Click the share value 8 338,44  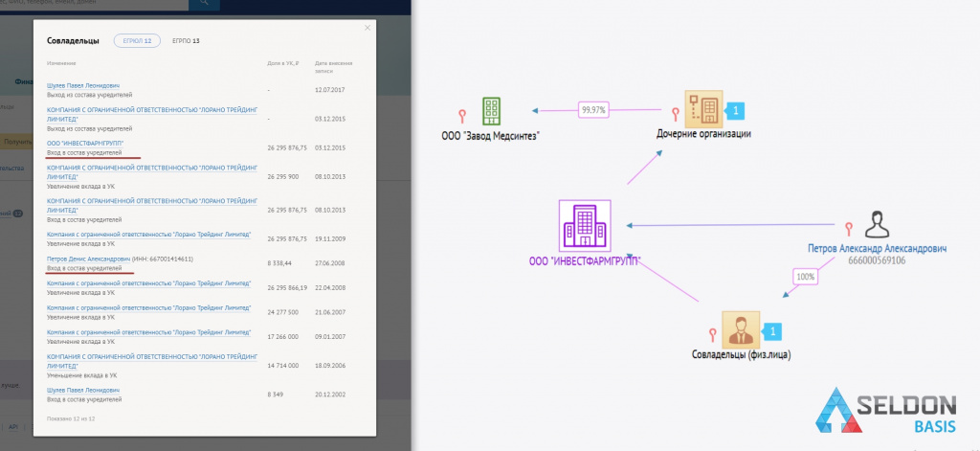pos(278,263)
